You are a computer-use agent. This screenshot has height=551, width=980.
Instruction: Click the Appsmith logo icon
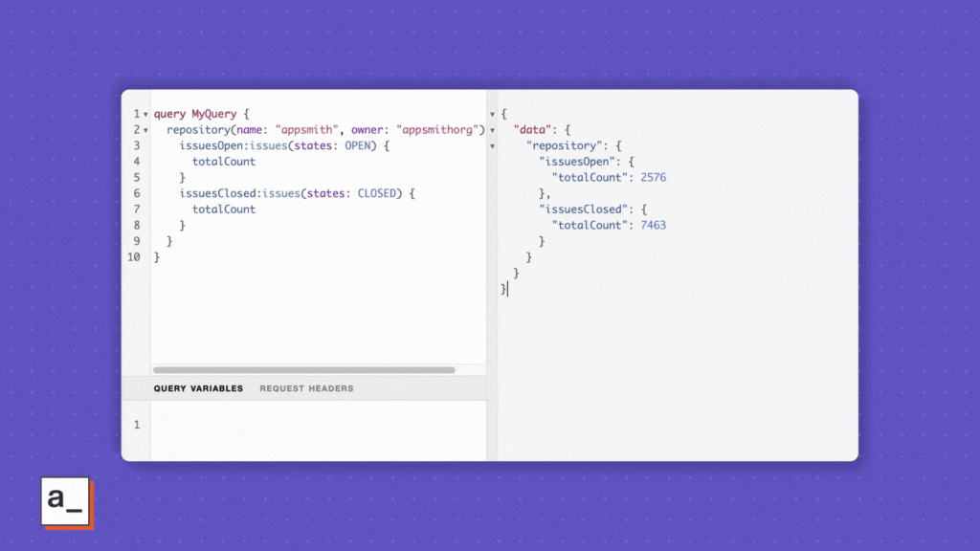pos(66,501)
